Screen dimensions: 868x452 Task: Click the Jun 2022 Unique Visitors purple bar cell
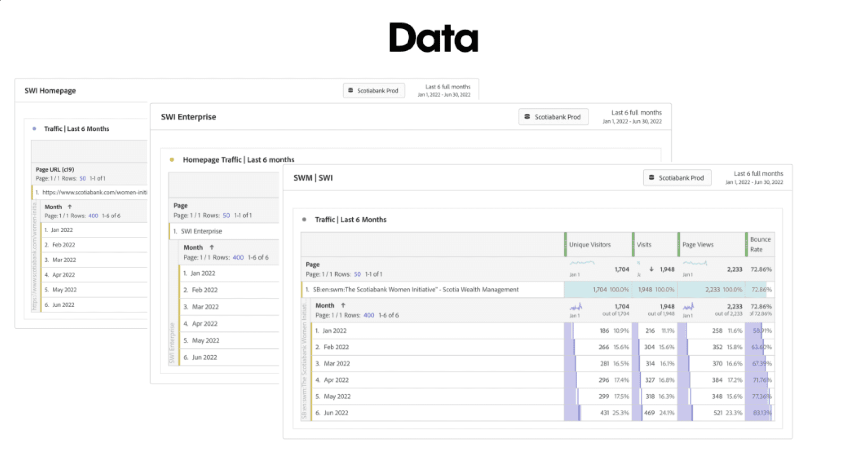(x=572, y=413)
